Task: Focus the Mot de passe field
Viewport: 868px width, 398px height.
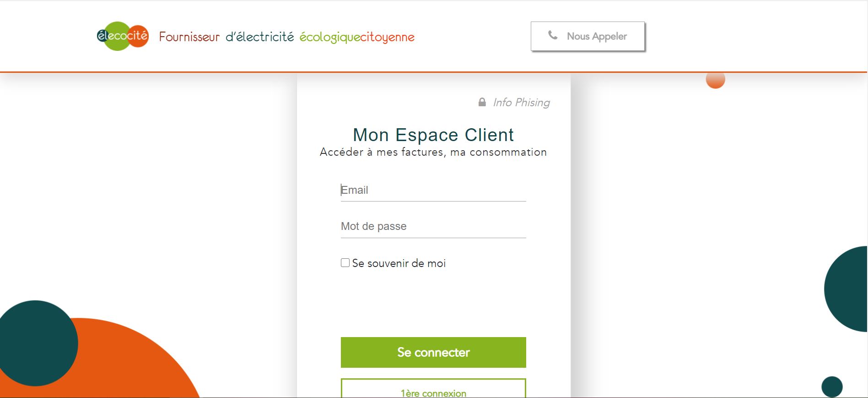Action: 433,226
